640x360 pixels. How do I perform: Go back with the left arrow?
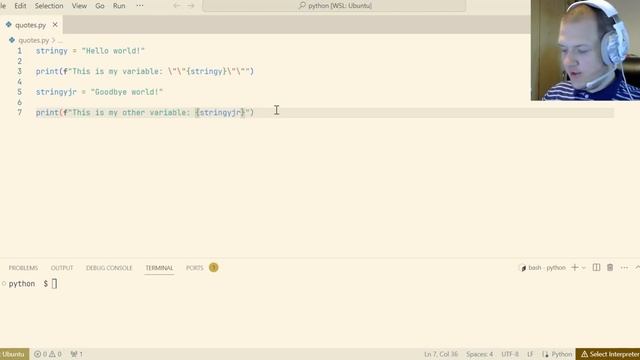tap(176, 6)
